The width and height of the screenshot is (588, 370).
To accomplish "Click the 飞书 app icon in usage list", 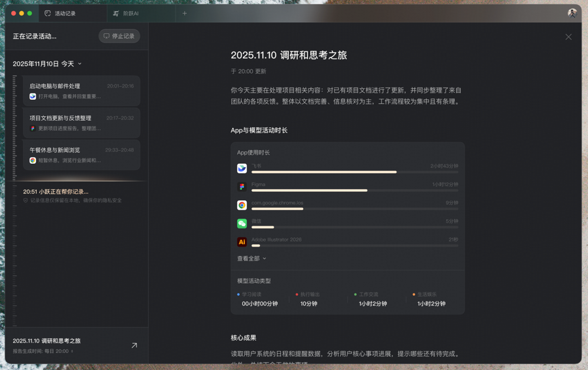I will [242, 168].
